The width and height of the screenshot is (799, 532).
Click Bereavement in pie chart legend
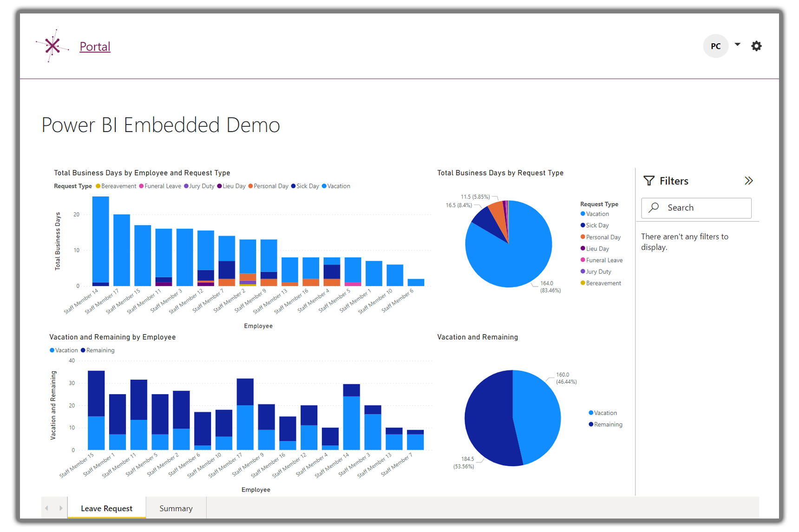(x=601, y=283)
